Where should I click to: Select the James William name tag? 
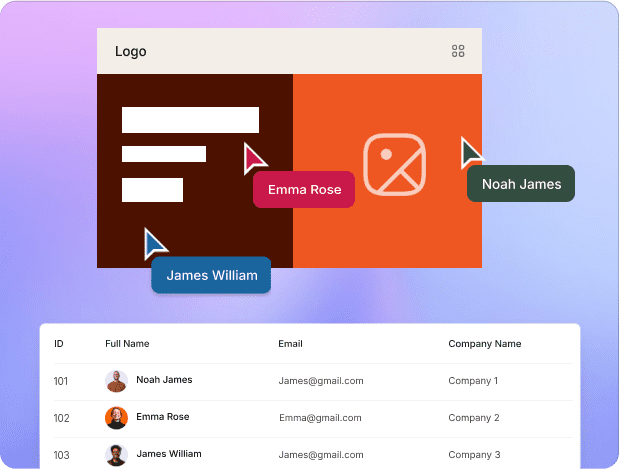tap(211, 275)
